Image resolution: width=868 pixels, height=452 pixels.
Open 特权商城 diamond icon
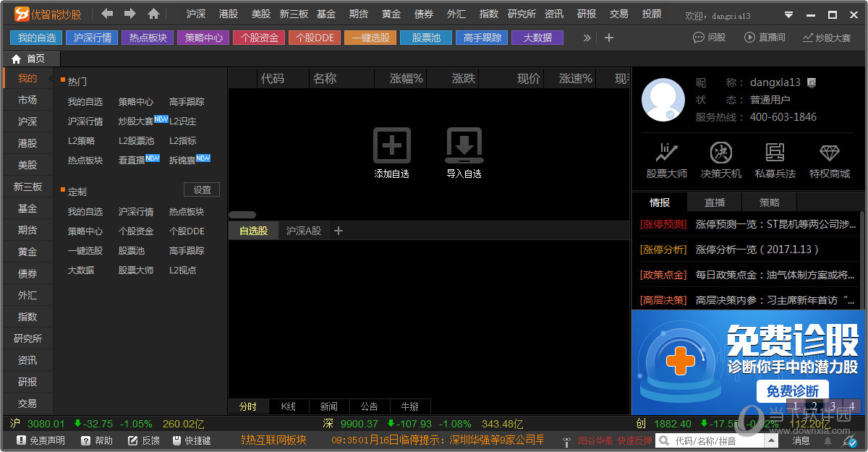click(829, 152)
